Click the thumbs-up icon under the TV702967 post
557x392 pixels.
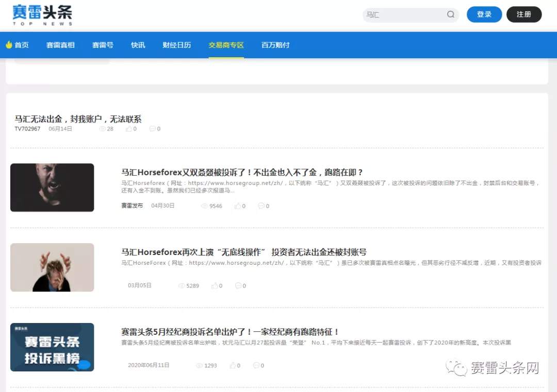[x=129, y=129]
